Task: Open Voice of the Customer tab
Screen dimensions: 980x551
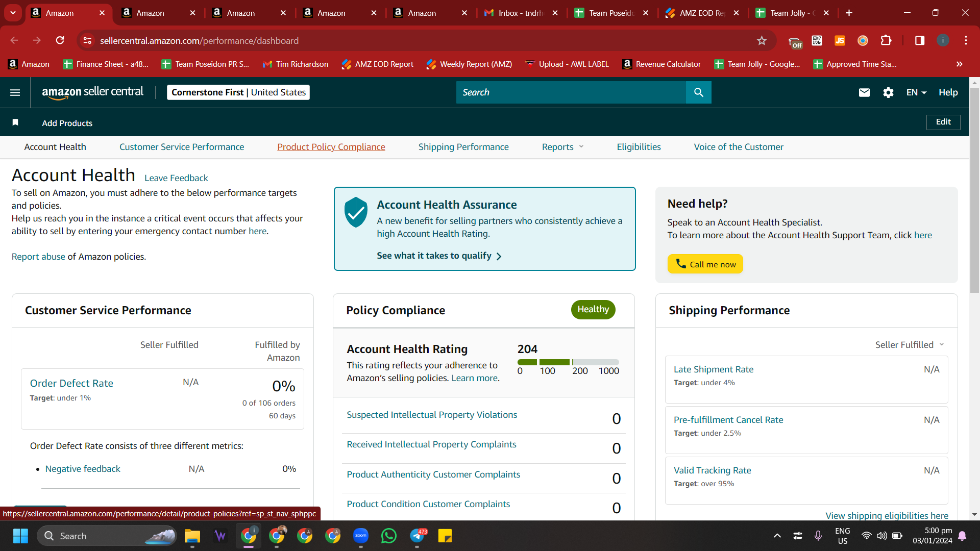Action: pos(739,147)
